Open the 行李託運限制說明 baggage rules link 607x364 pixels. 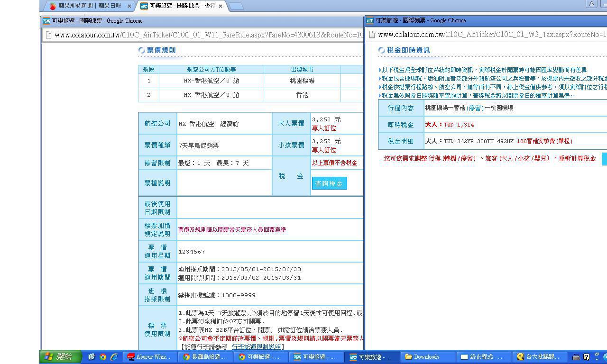tap(258, 347)
